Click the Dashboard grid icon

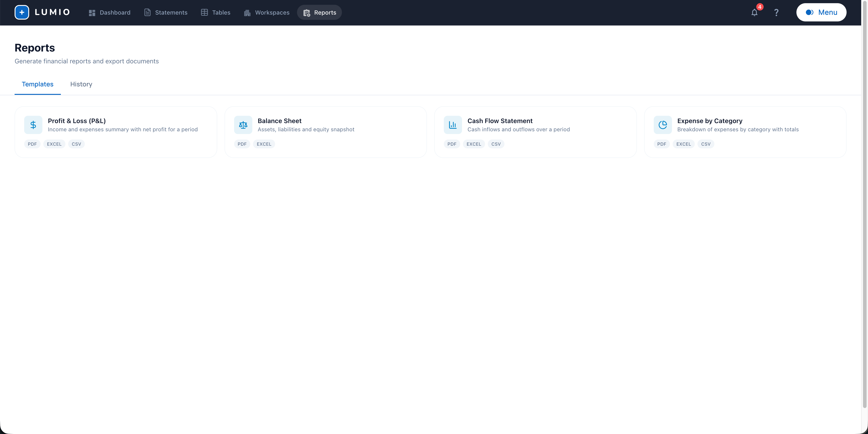click(x=92, y=13)
